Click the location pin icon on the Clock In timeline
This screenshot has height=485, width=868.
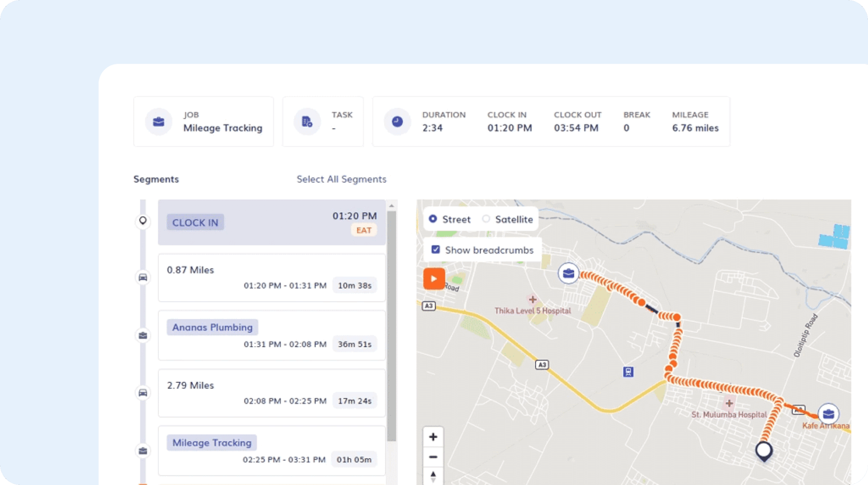pyautogui.click(x=143, y=222)
